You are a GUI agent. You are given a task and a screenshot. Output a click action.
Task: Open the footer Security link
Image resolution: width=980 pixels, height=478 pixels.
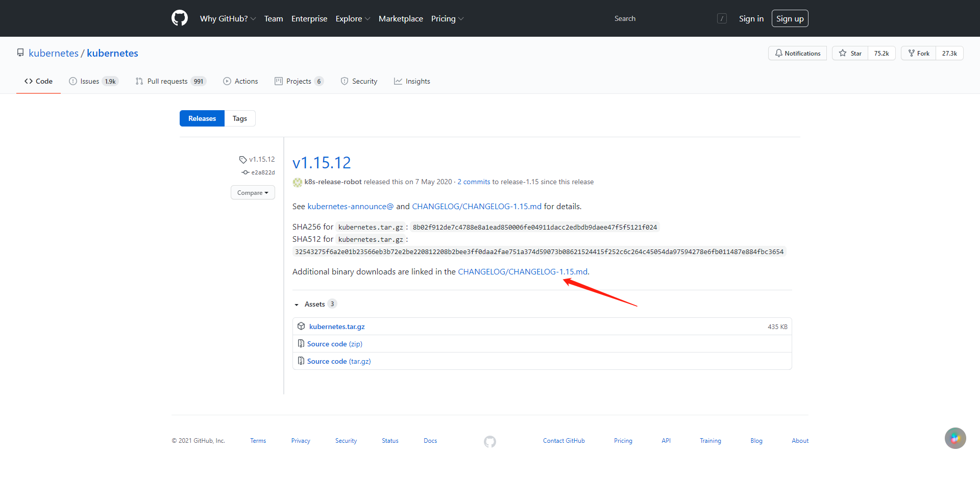(x=346, y=441)
